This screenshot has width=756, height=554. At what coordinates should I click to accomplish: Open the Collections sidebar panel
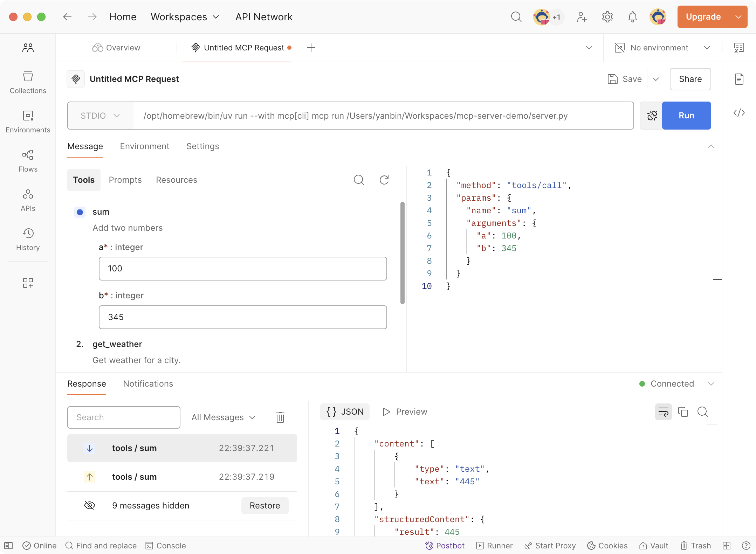(28, 83)
